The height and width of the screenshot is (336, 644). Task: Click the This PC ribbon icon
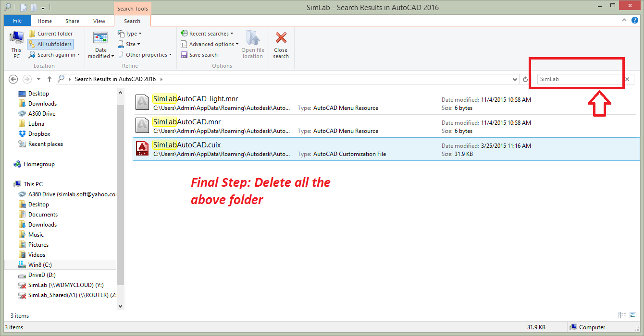click(x=17, y=44)
